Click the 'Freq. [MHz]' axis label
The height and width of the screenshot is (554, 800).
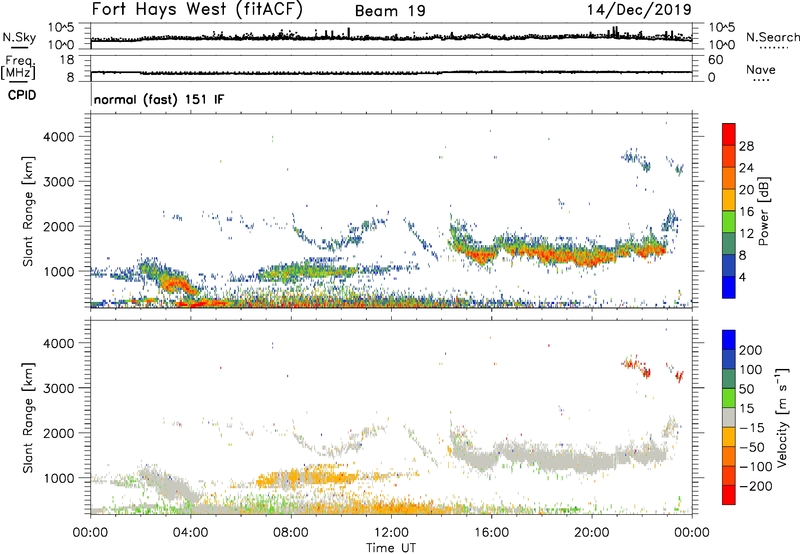coord(18,67)
